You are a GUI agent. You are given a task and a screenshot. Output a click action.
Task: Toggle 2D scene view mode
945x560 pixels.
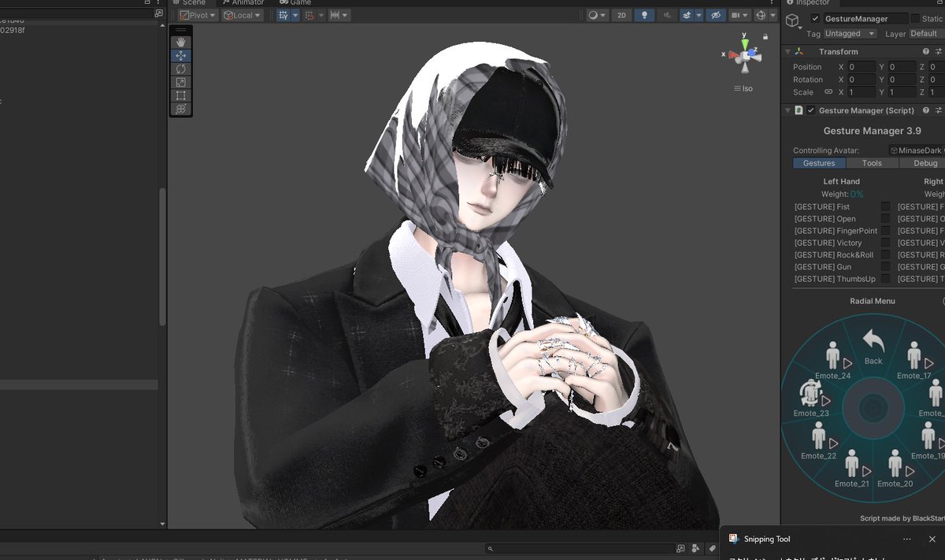pos(621,15)
